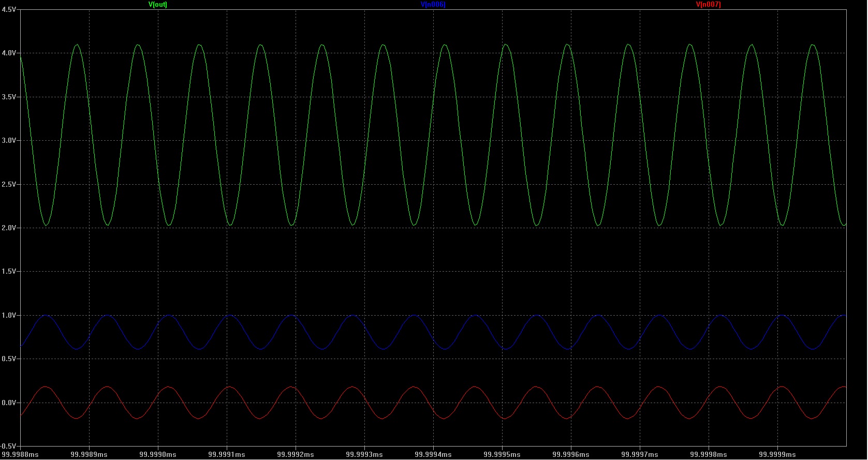Click the 99.9988ms time axis label
This screenshot has width=868, height=460.
[x=20, y=454]
